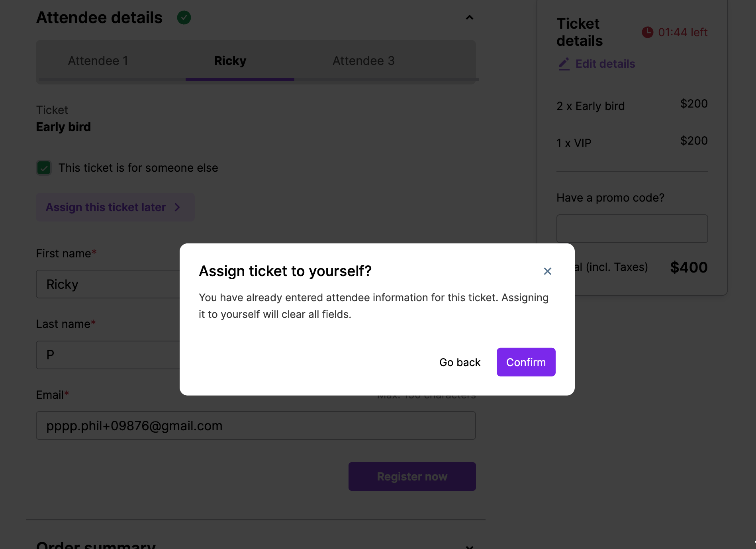
Task: Click the Edit details link
Action: [x=605, y=64]
